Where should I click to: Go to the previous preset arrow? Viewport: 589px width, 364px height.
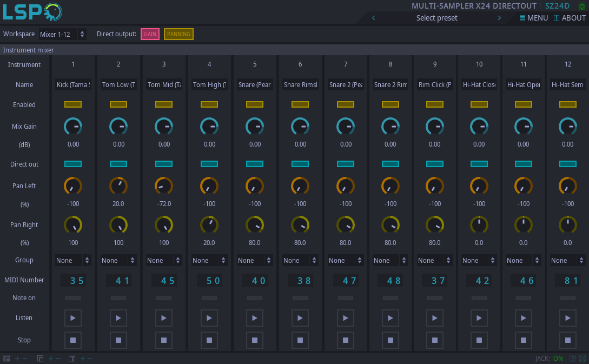click(373, 18)
